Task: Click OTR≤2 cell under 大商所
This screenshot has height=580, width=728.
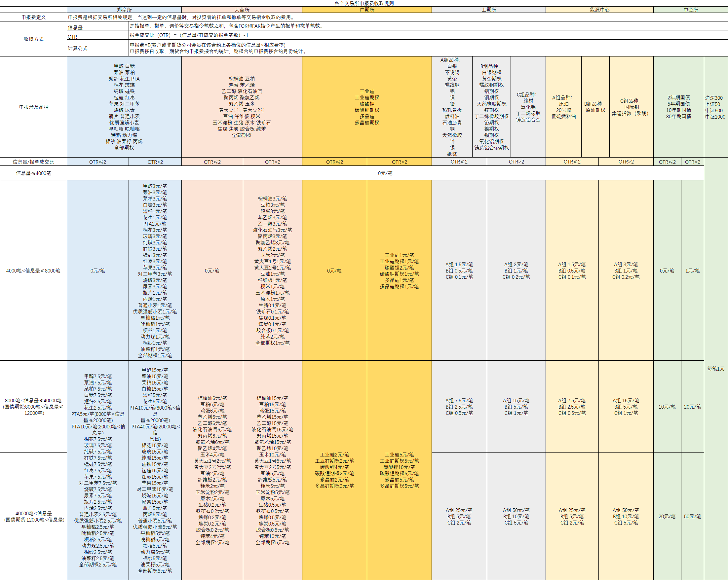Action: [212, 162]
